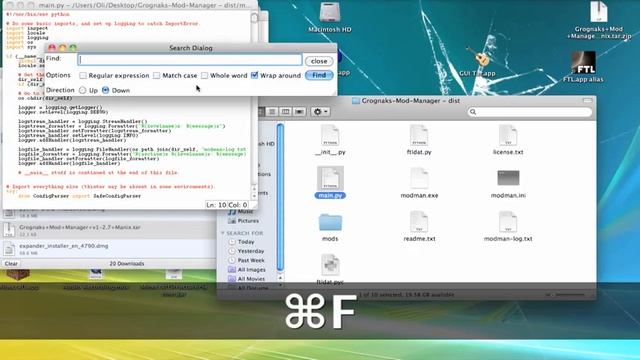Switch Finder to Cover Flow view

299,111
